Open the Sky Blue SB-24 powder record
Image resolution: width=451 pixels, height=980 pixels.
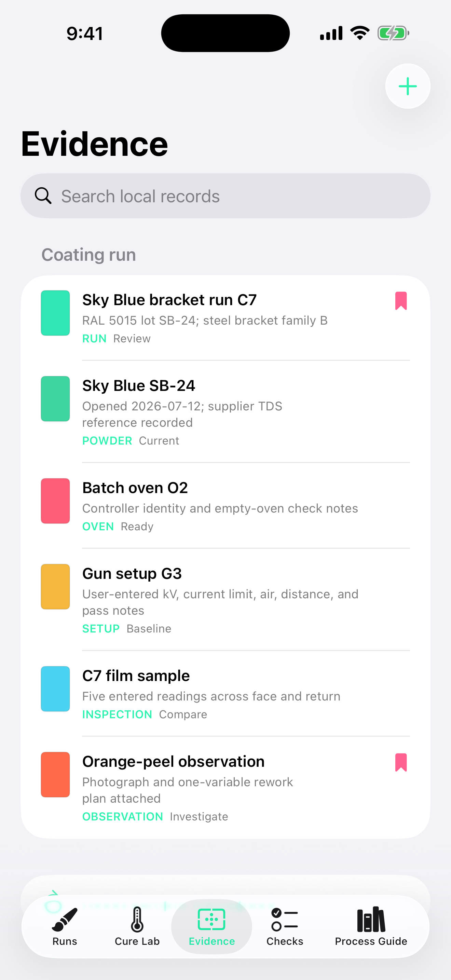coord(225,412)
